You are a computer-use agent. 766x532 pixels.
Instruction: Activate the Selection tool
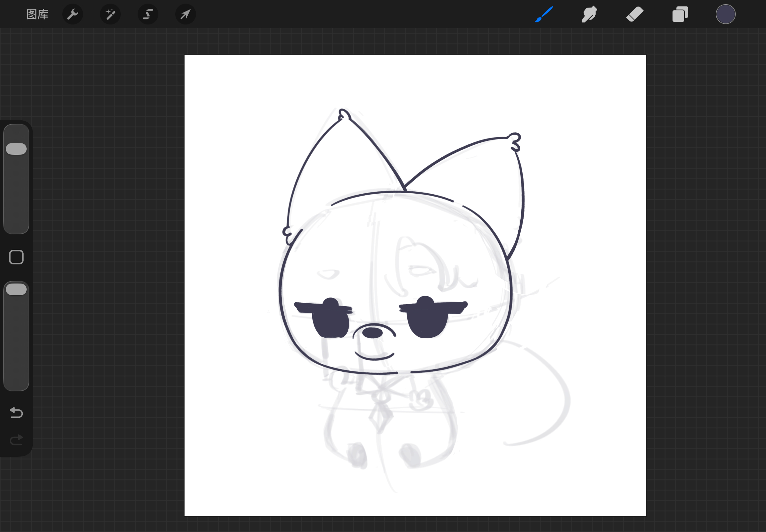148,14
